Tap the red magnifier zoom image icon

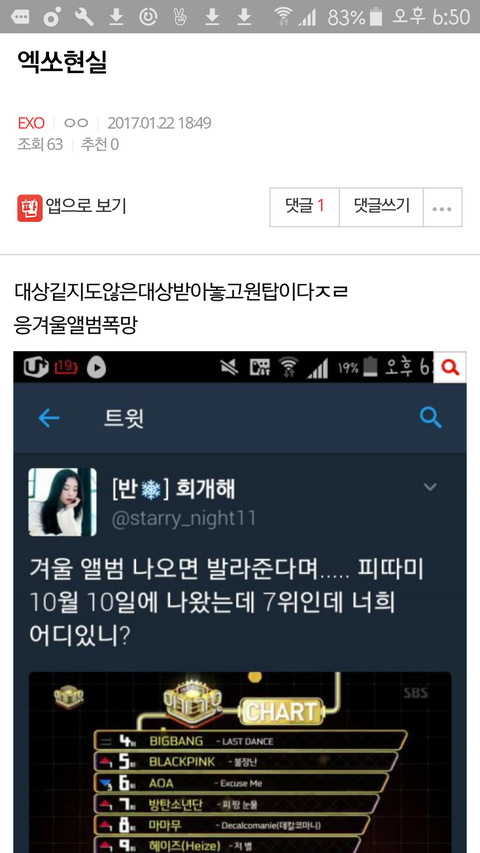(450, 367)
